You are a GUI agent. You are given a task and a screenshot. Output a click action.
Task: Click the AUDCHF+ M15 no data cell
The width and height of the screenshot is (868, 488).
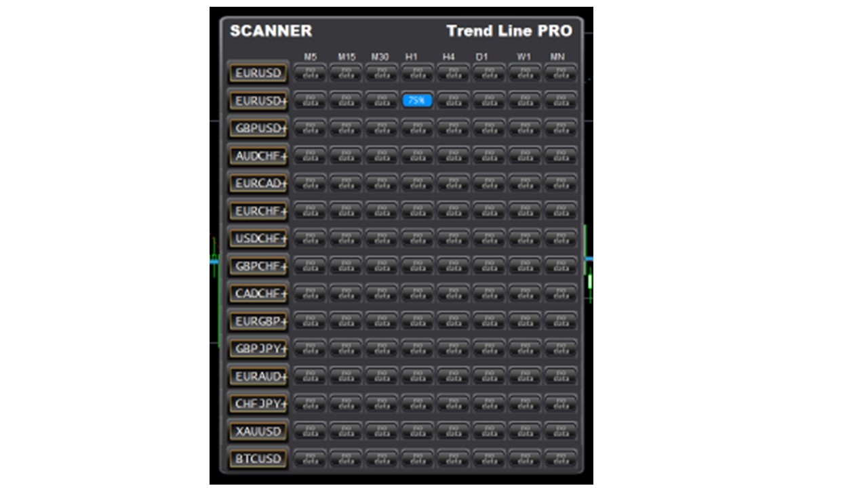click(x=346, y=156)
